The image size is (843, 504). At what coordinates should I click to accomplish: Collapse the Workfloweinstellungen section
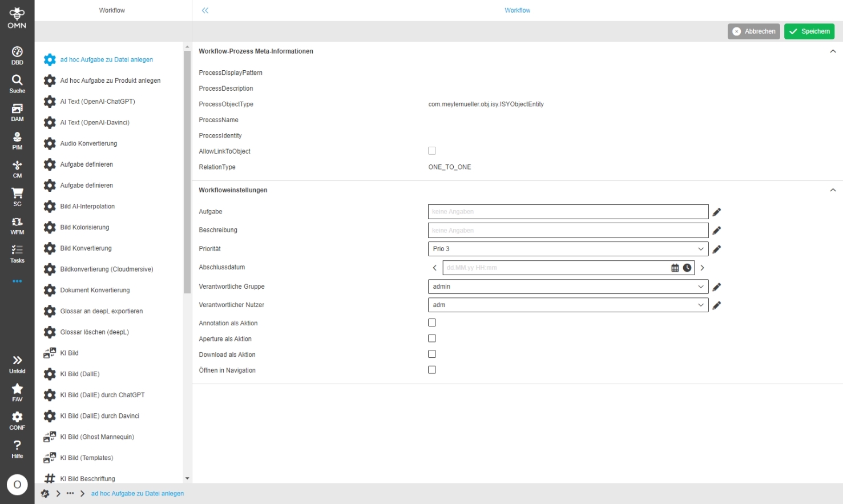pyautogui.click(x=833, y=190)
